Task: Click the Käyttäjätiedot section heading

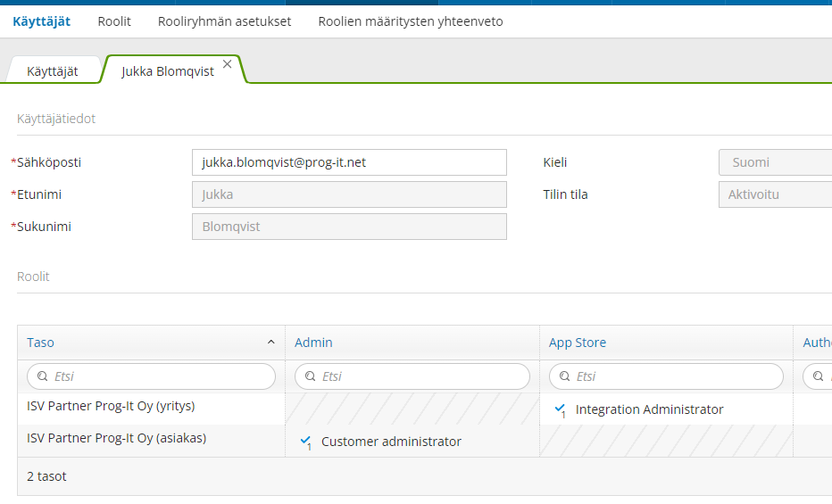Action: (x=56, y=119)
